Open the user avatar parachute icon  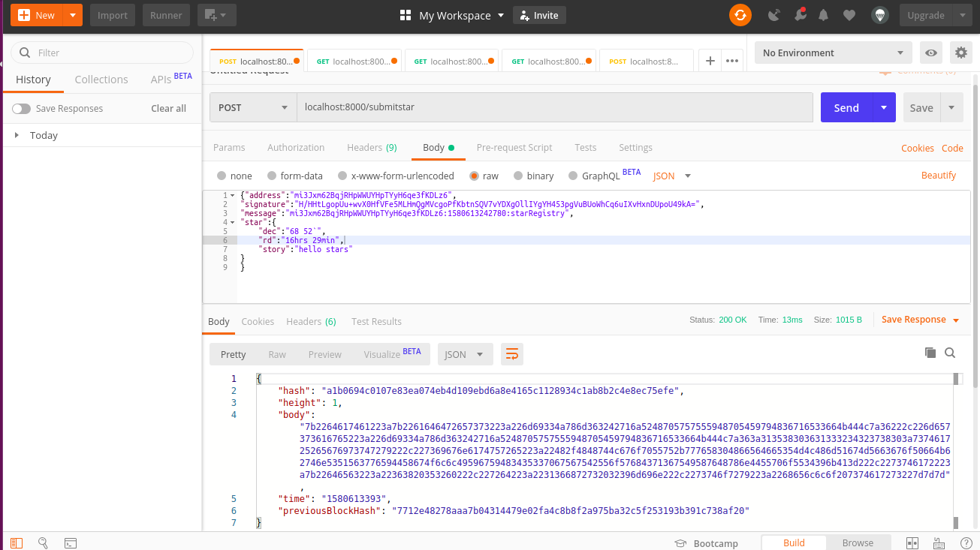(880, 15)
